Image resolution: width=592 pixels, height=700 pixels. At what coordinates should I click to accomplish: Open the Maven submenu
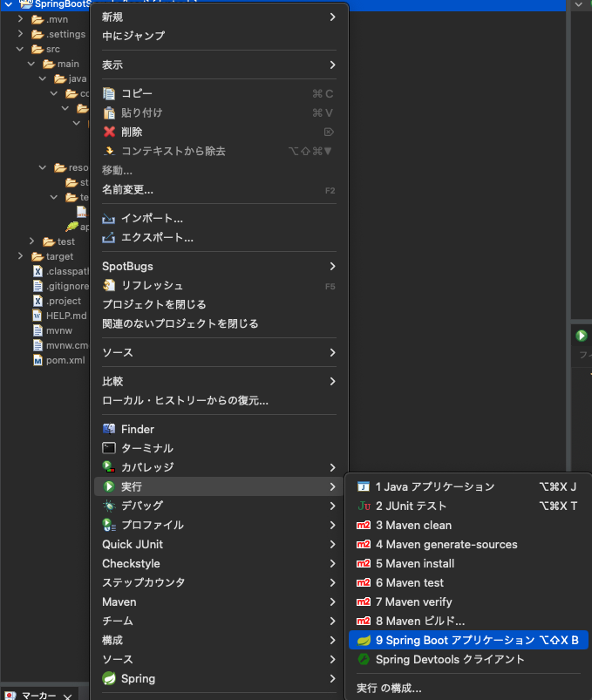(x=119, y=601)
